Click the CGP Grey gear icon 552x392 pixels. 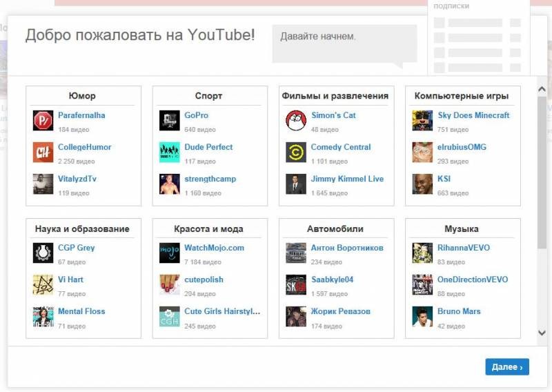coord(43,253)
